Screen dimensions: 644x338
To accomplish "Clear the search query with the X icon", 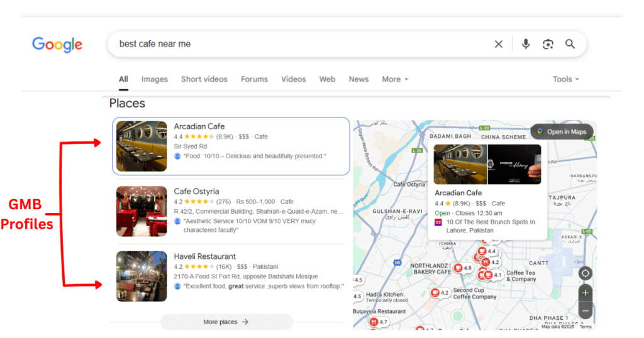I will [x=499, y=45].
